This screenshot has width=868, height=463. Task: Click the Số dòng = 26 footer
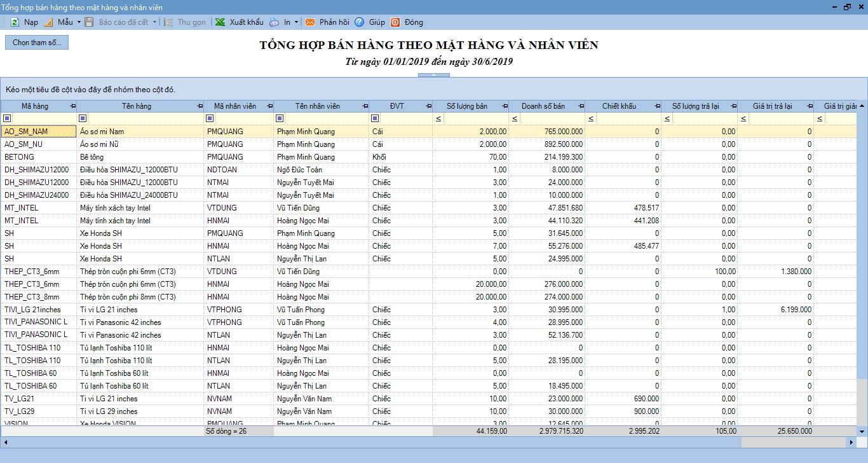click(x=239, y=431)
